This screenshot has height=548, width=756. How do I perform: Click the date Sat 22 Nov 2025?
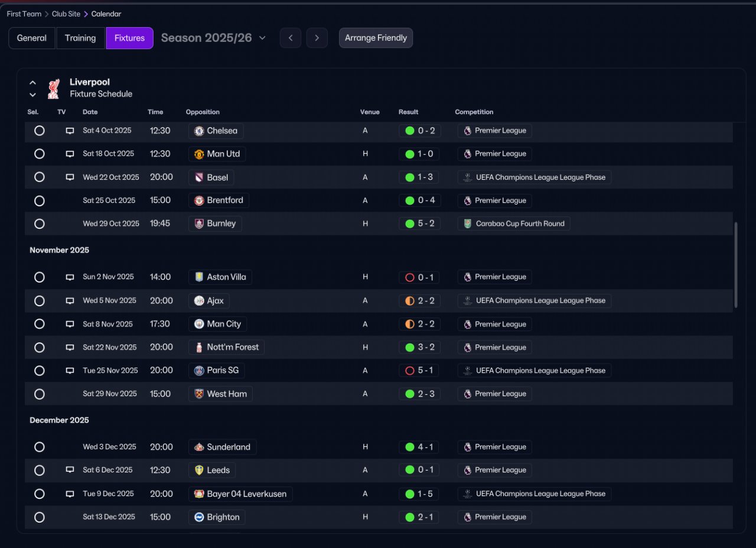click(x=110, y=347)
